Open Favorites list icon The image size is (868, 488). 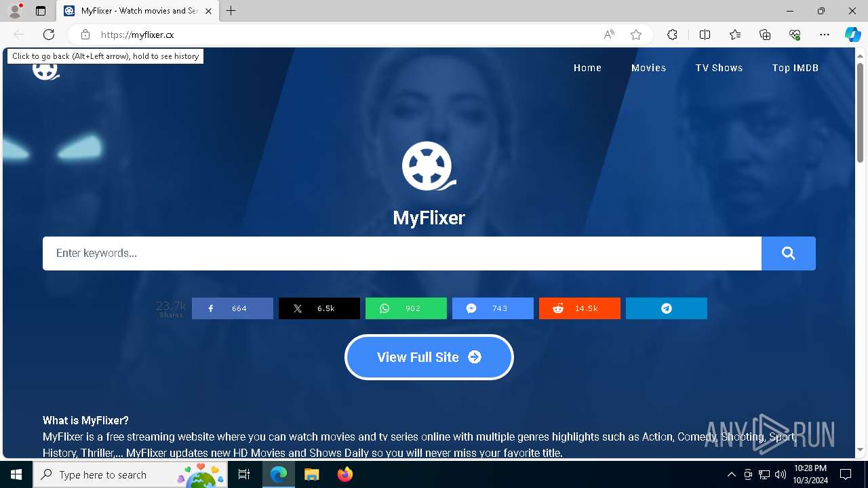(735, 35)
